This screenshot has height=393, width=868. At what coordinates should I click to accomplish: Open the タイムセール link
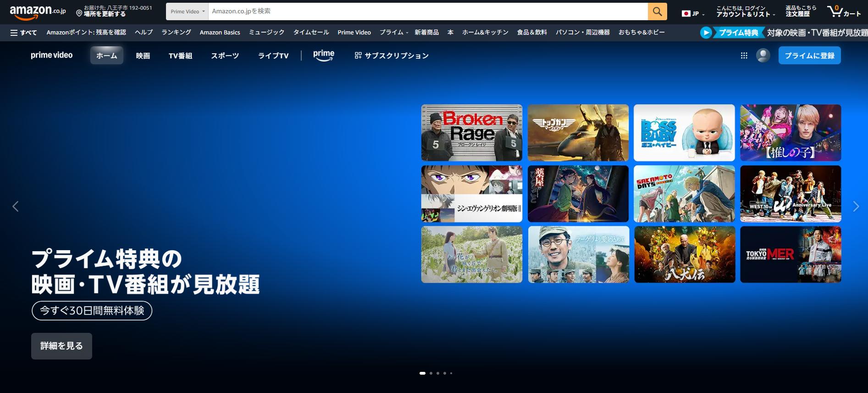(311, 33)
